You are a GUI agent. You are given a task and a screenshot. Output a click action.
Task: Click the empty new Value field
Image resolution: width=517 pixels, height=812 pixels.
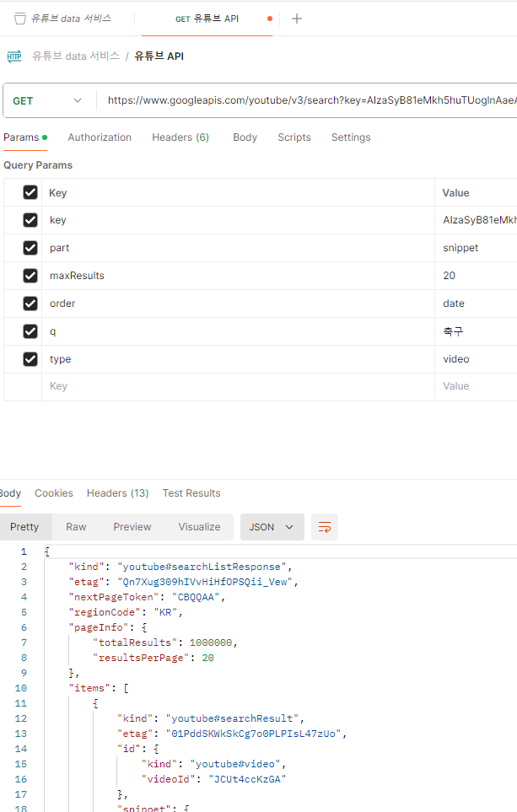pyautogui.click(x=476, y=386)
